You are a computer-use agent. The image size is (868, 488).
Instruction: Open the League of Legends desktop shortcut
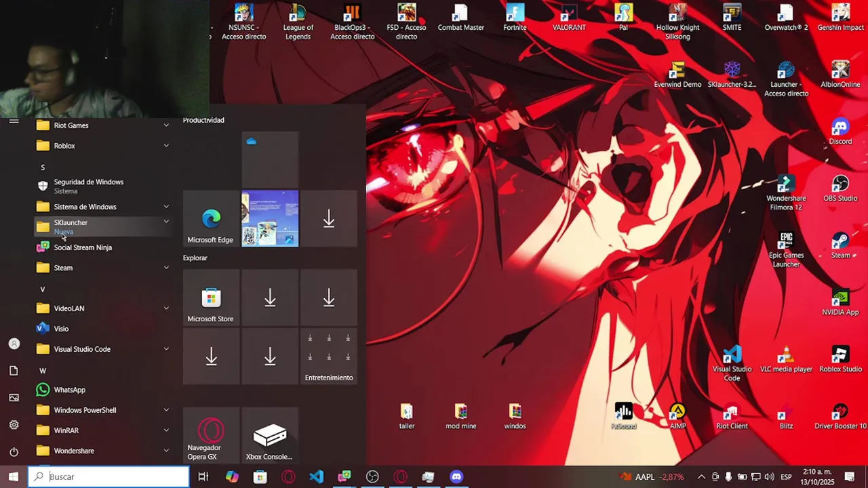coord(298,22)
